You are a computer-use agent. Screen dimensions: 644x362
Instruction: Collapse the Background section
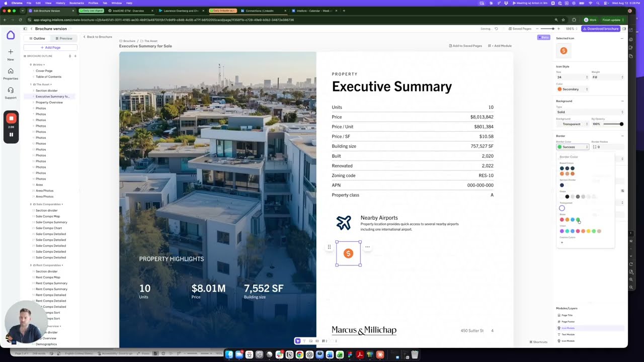coord(622,101)
